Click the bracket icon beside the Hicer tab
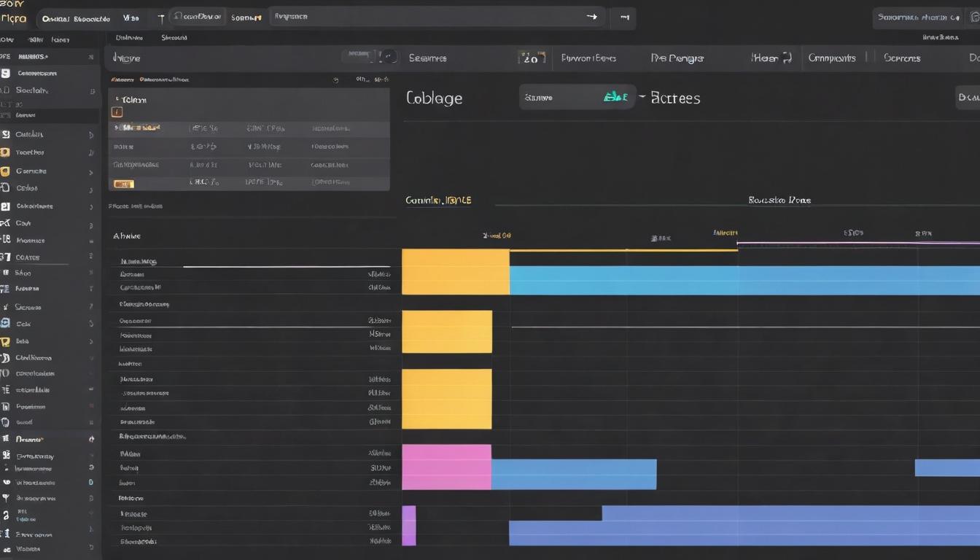This screenshot has height=560, width=980. click(787, 58)
